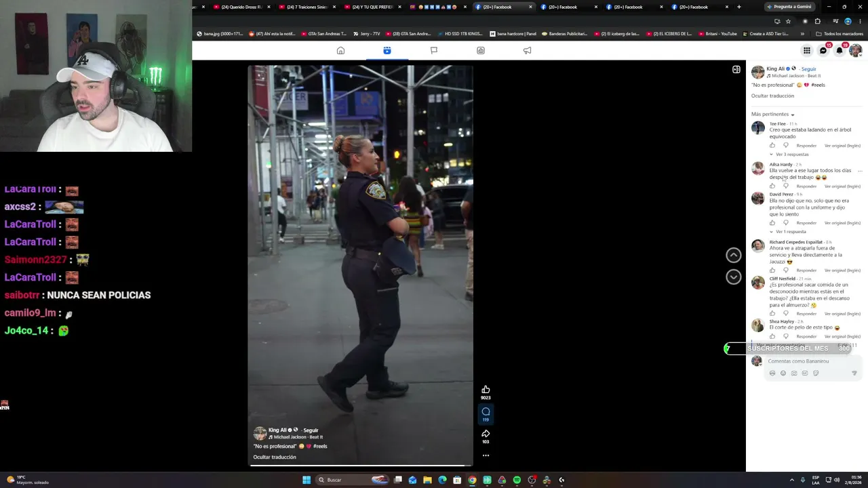Image resolution: width=868 pixels, height=488 pixels.
Task: Open the Más pertinentes sort dropdown
Action: [x=772, y=114]
